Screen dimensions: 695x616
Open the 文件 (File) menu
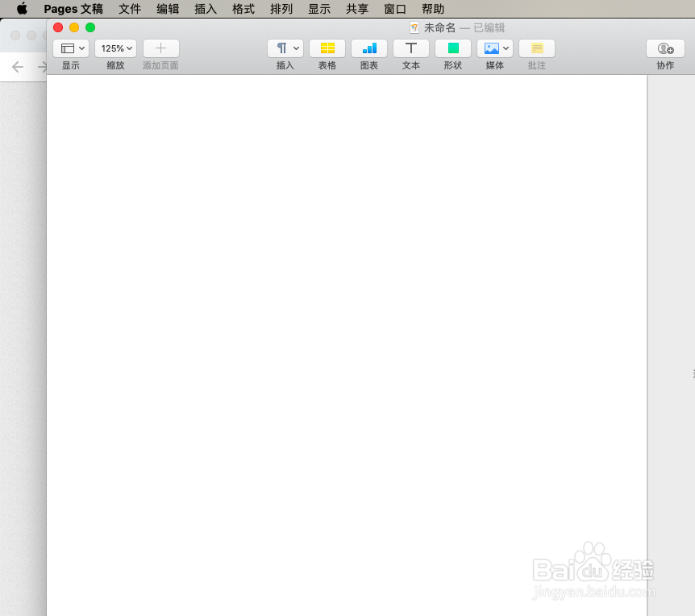click(x=130, y=9)
